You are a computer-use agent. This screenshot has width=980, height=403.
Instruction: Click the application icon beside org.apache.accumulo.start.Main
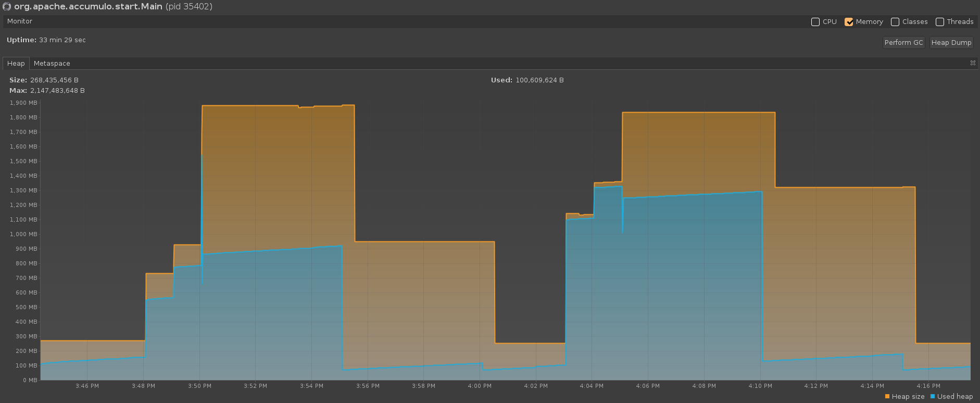(7, 7)
